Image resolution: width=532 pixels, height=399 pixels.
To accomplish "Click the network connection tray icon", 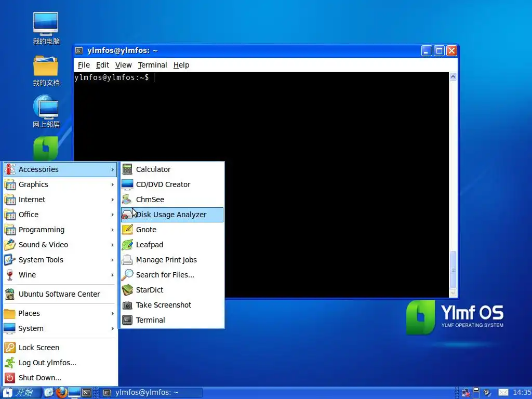I will [466, 393].
